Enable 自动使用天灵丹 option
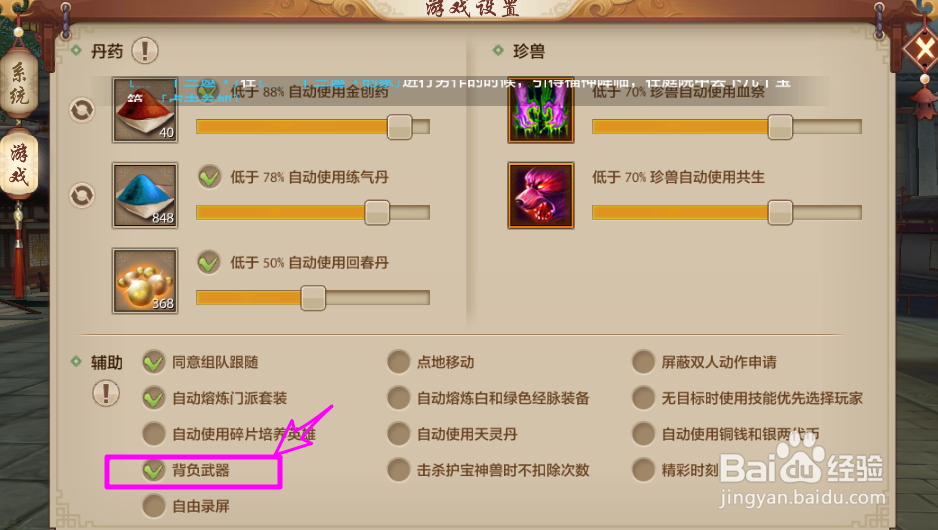The height and width of the screenshot is (530, 938). point(398,434)
